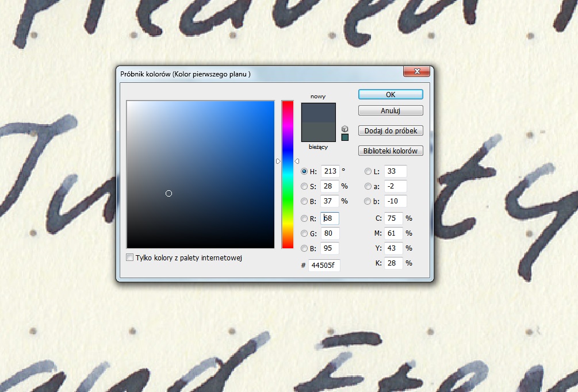Select the Lab 'a' radio button
Image resolution: width=578 pixels, height=392 pixels.
pos(368,186)
